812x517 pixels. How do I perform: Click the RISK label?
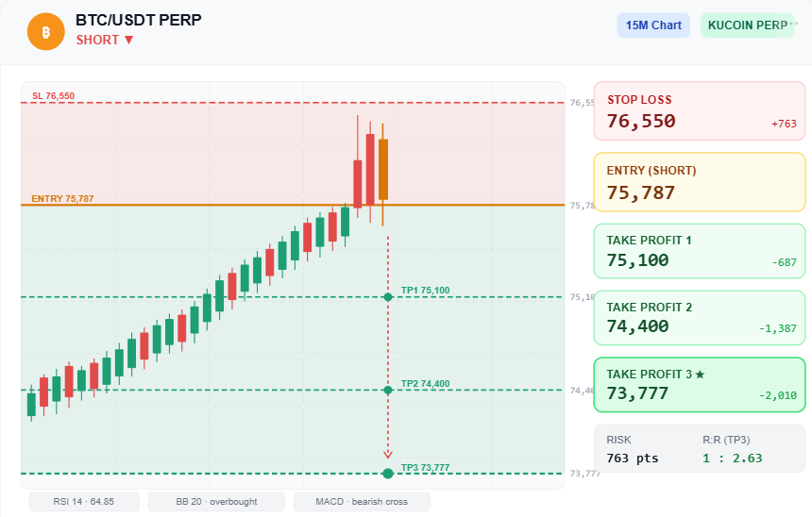click(x=618, y=440)
